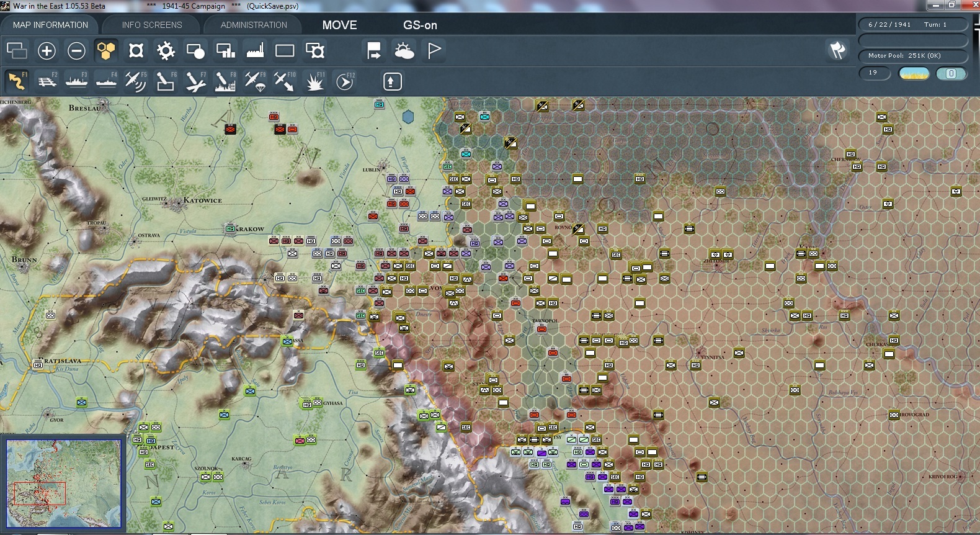Toggle the empty rectangle overlay icon
Image resolution: width=980 pixels, height=535 pixels.
click(x=285, y=50)
